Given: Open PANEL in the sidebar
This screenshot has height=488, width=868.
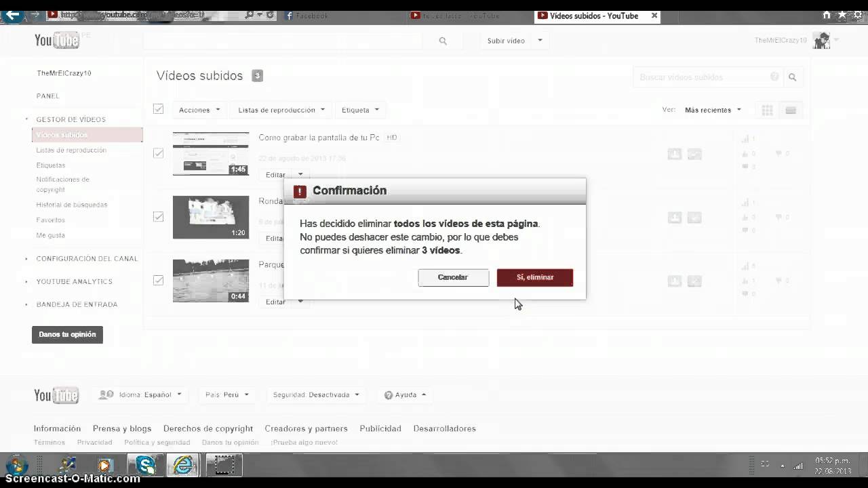Looking at the screenshot, I should [x=48, y=96].
